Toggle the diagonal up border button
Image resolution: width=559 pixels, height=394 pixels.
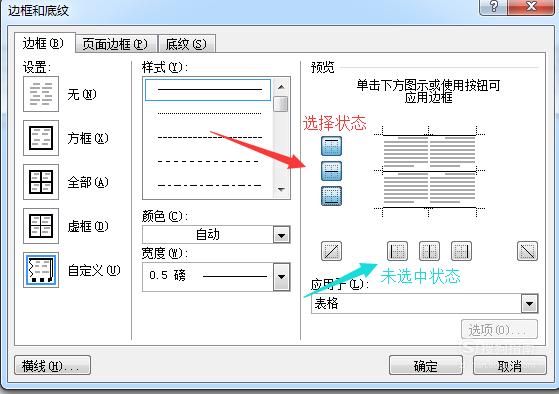click(331, 251)
